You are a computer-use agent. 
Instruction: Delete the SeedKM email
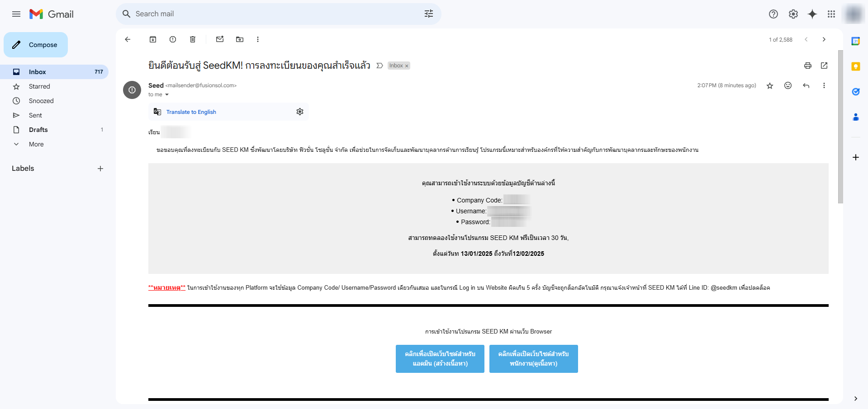click(x=192, y=39)
